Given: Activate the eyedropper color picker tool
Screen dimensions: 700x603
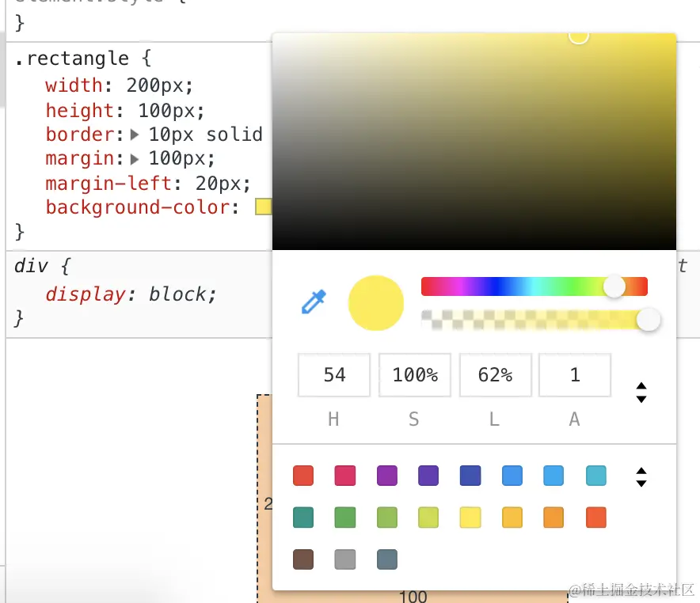Looking at the screenshot, I should [x=314, y=302].
